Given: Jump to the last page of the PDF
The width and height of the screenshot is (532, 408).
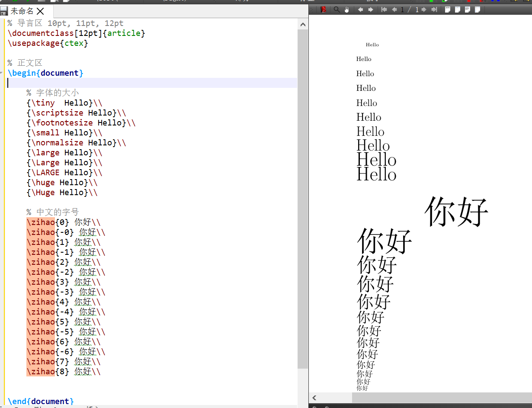Looking at the screenshot, I should pyautogui.click(x=434, y=10).
